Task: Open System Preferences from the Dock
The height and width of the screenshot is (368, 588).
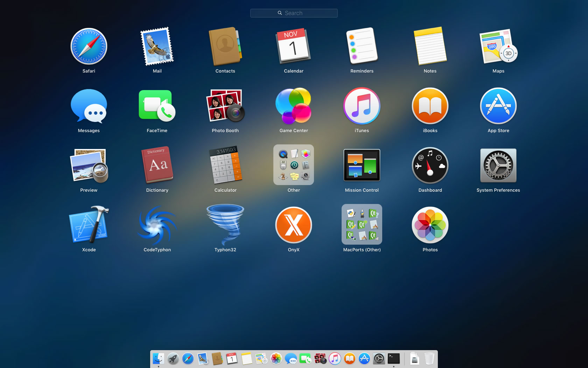Action: [x=379, y=359]
